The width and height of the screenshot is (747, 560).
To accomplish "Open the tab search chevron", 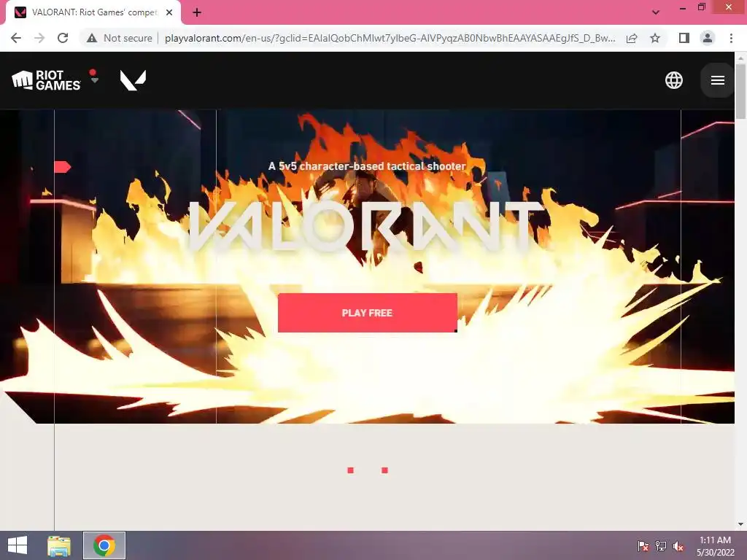I will [656, 12].
